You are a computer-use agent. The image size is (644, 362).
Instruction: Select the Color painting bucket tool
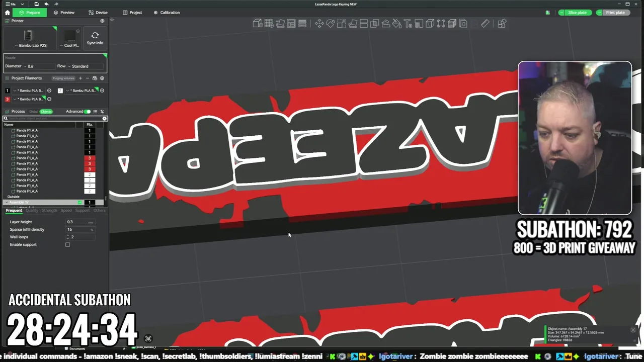tap(396, 24)
